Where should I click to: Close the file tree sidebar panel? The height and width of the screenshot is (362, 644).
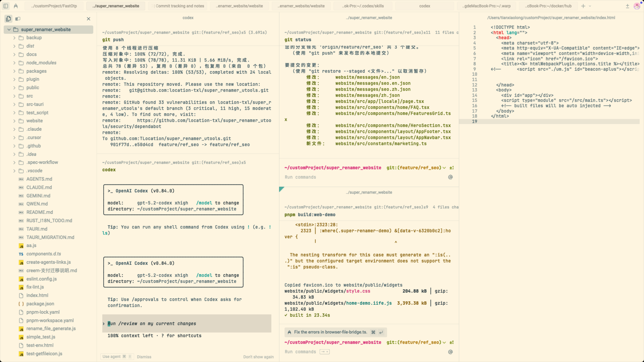coord(89,19)
